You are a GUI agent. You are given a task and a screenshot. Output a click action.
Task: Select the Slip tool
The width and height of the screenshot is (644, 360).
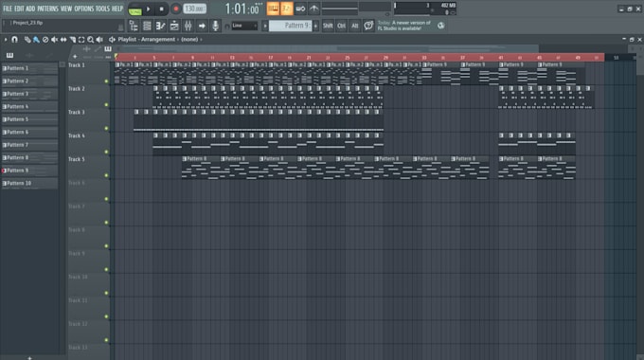63,40
